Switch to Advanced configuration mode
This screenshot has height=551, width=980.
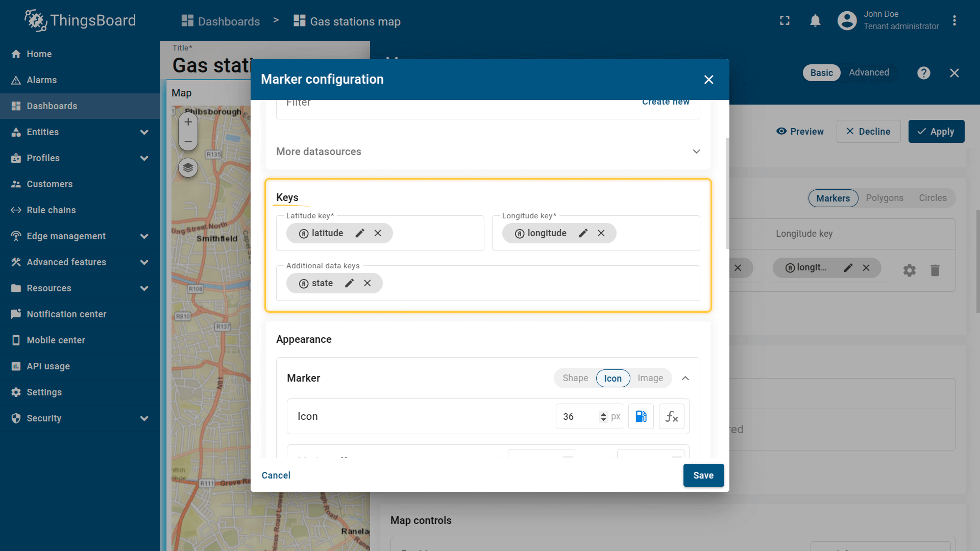tap(869, 72)
